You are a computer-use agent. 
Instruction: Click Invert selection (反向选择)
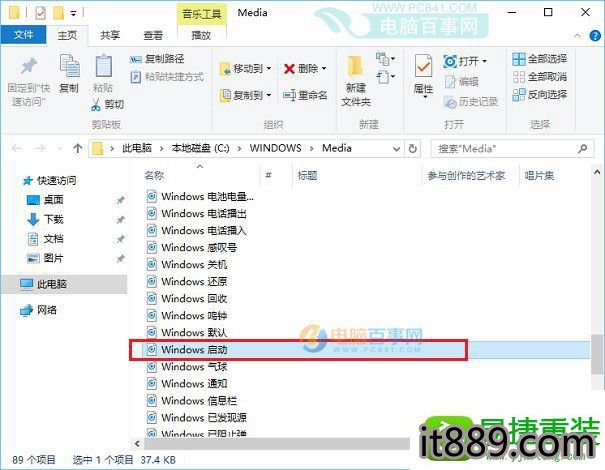pyautogui.click(x=539, y=95)
